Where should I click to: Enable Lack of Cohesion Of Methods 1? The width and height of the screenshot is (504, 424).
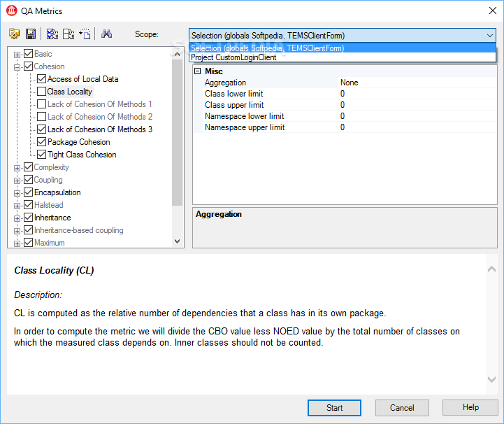click(41, 104)
